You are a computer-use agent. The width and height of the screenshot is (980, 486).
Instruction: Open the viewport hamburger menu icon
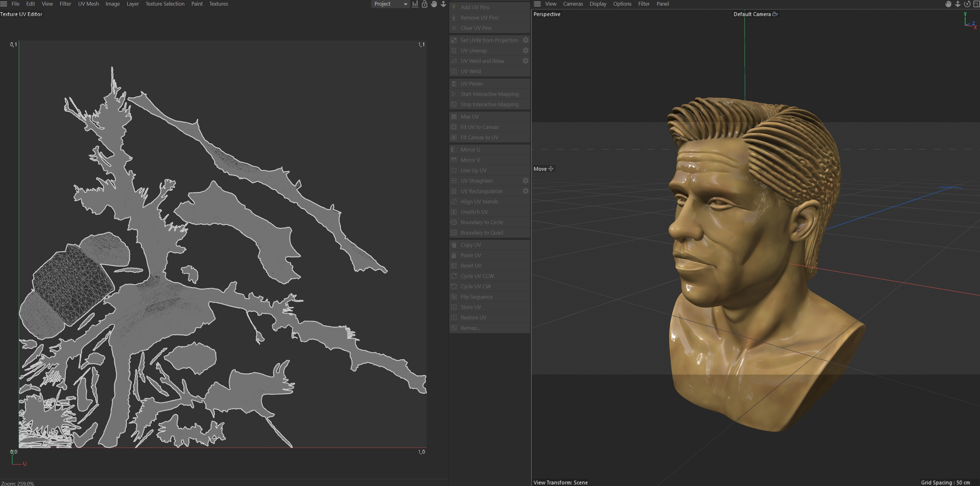pos(537,4)
